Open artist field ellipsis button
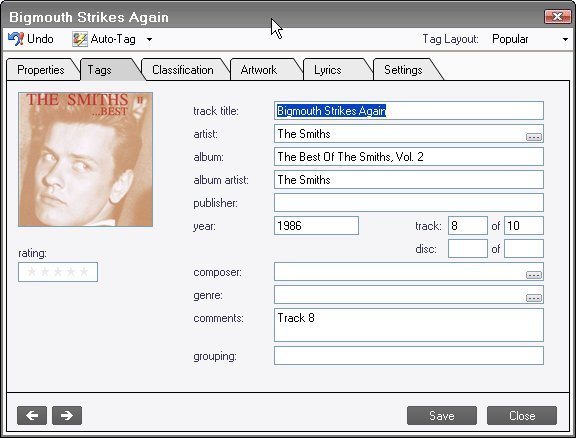576x438 pixels. point(534,137)
